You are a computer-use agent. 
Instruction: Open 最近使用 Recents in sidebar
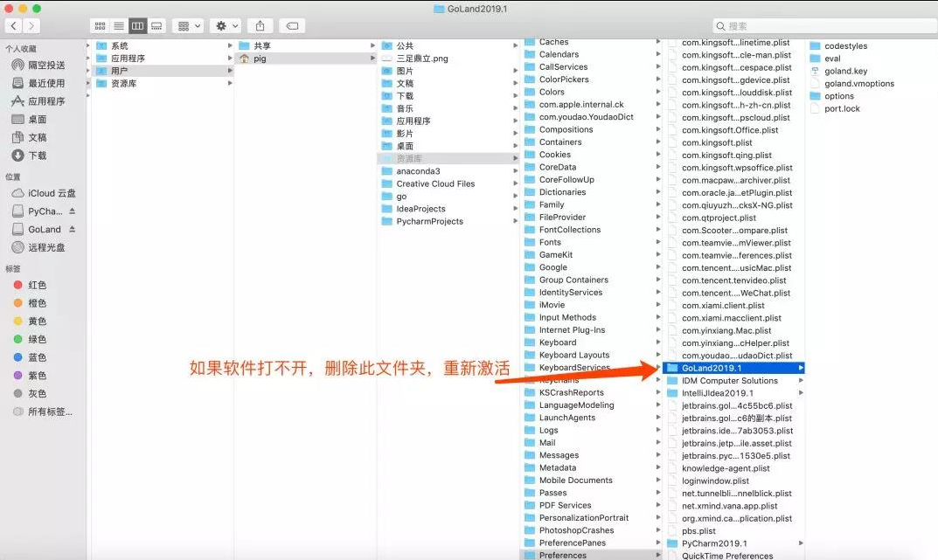38,83
